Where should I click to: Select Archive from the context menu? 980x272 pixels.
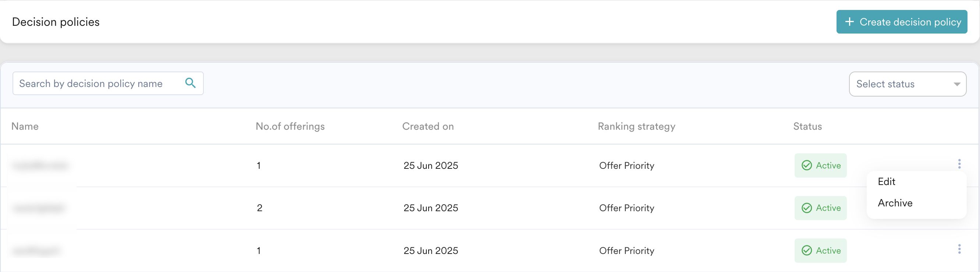click(x=895, y=203)
